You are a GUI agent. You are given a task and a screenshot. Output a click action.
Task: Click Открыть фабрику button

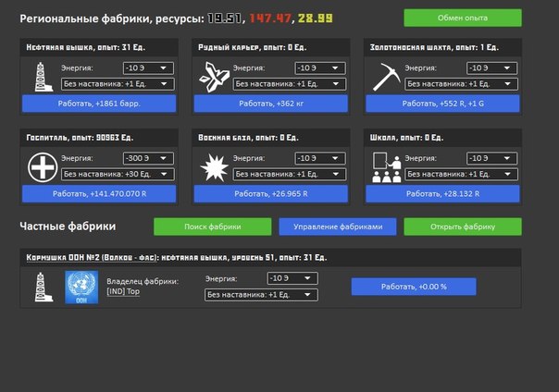click(463, 227)
